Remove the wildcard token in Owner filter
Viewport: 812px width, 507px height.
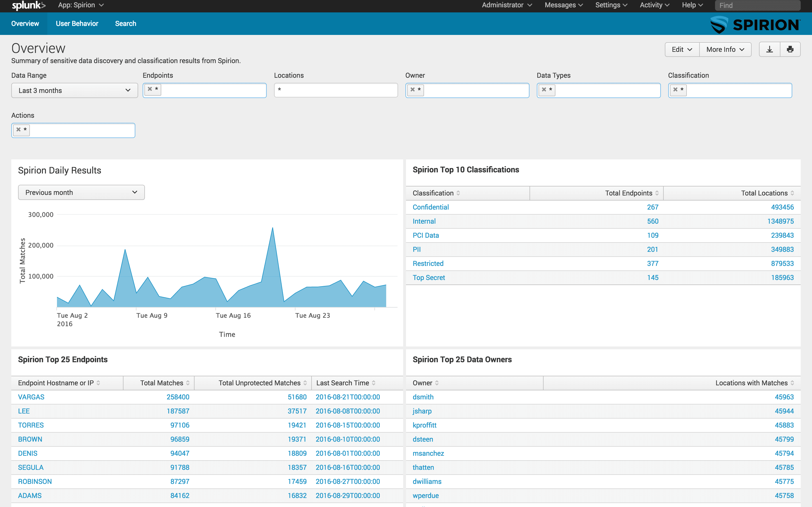[x=413, y=90]
